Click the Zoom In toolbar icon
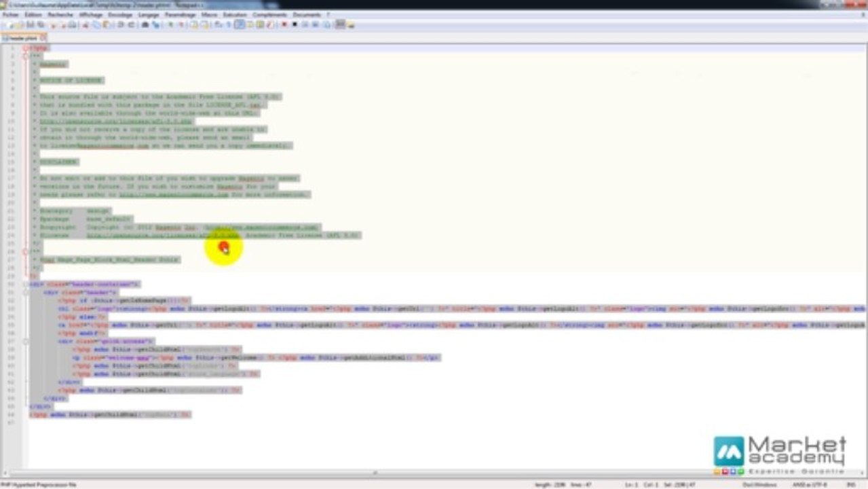The image size is (868, 489). 170,24
